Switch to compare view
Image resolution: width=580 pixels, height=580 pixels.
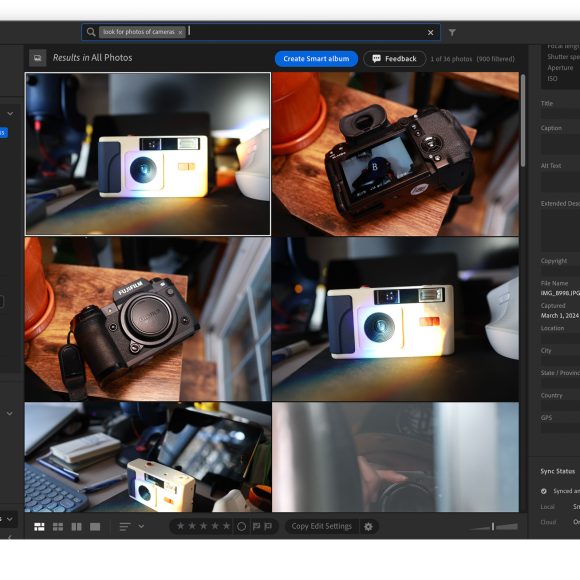[76, 526]
